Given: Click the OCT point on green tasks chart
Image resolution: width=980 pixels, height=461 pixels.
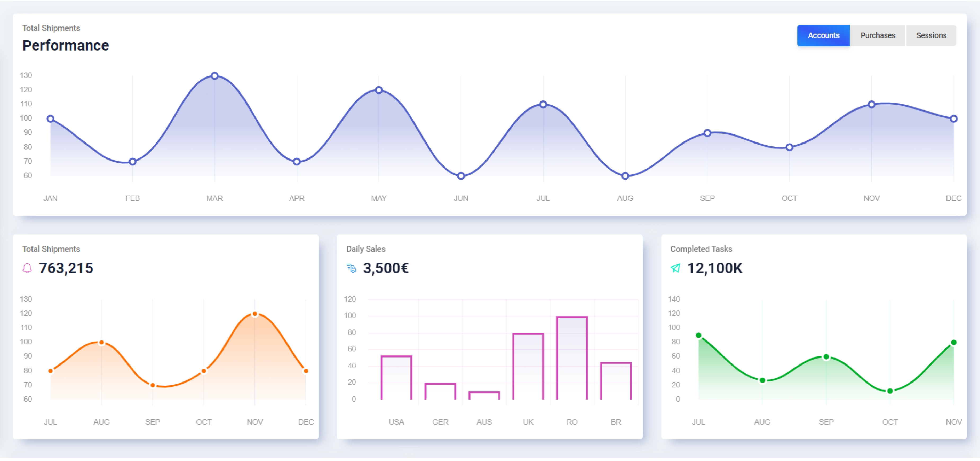Looking at the screenshot, I should coord(890,391).
